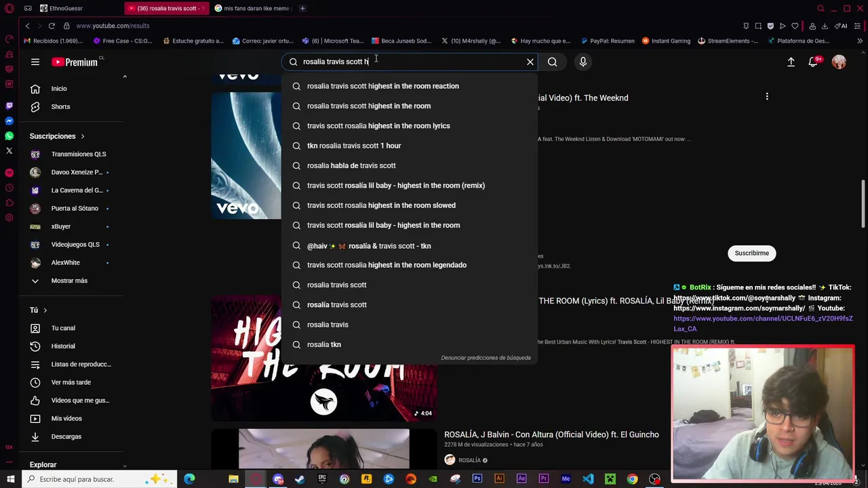Open Con Altura video thumbnail
Screen dimensions: 868x488
pyautogui.click(x=323, y=448)
